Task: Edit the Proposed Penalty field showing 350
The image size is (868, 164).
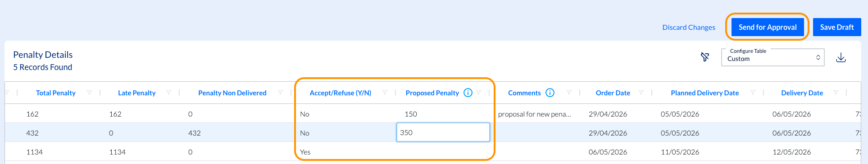Action: point(443,132)
